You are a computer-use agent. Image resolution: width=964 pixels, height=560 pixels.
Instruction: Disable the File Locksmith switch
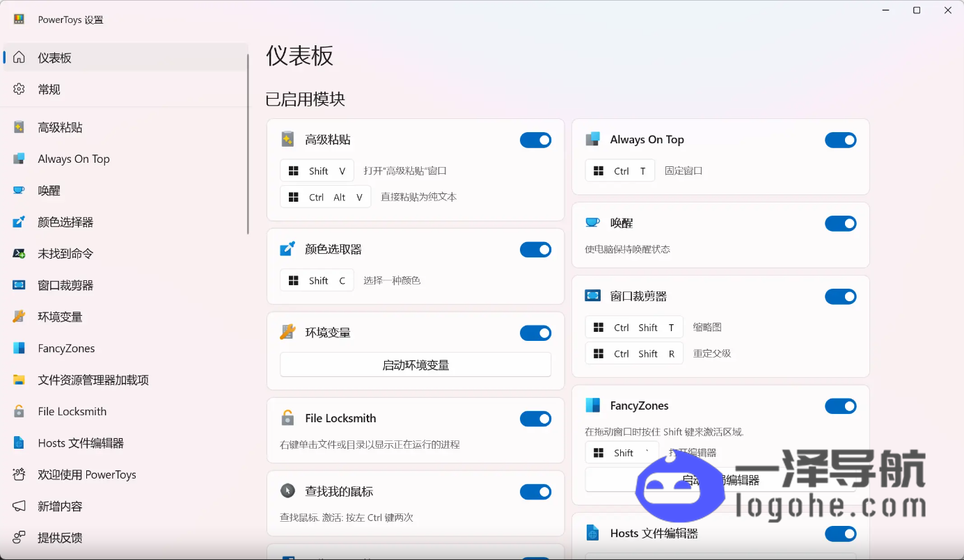click(536, 419)
